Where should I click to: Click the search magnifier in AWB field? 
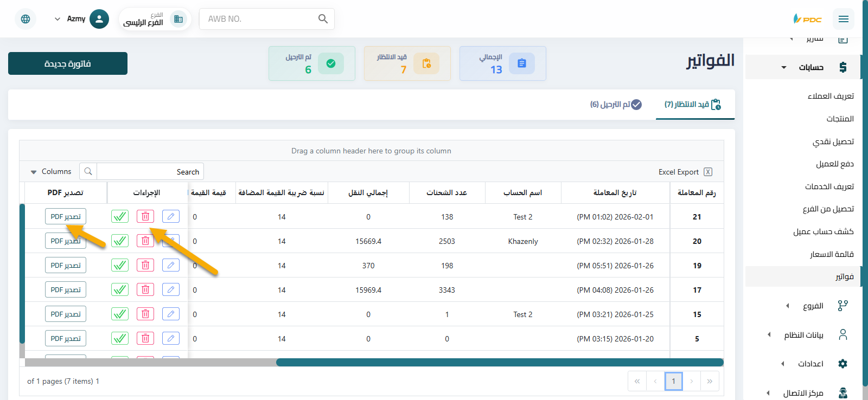(323, 19)
